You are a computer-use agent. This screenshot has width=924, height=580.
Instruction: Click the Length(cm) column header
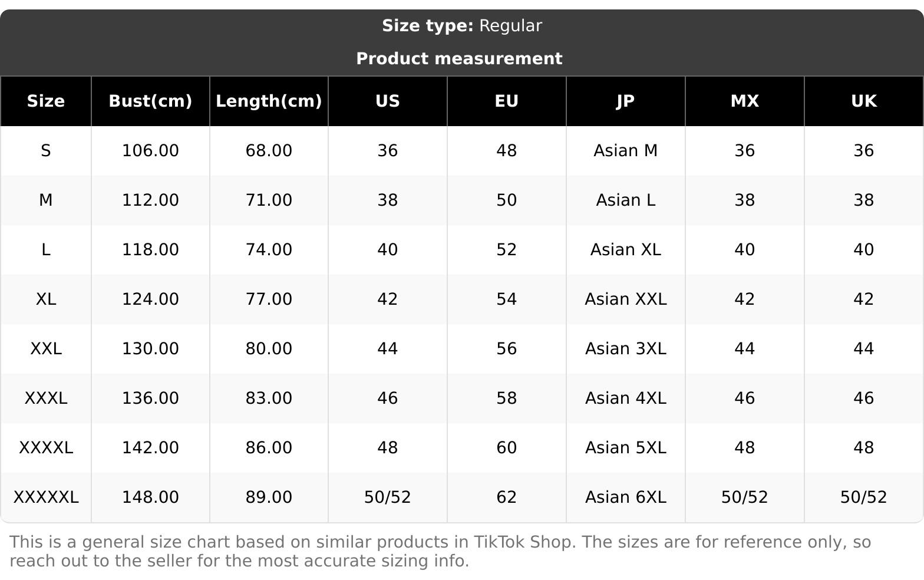pos(269,101)
